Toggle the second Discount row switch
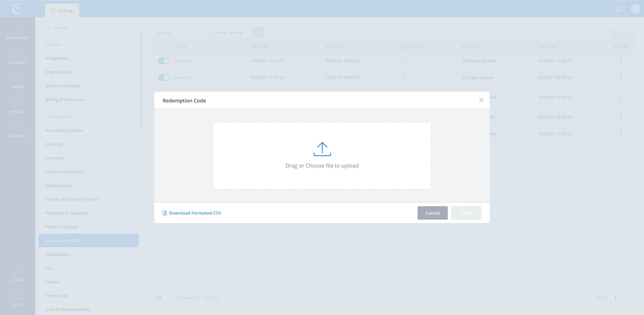 click(x=164, y=78)
